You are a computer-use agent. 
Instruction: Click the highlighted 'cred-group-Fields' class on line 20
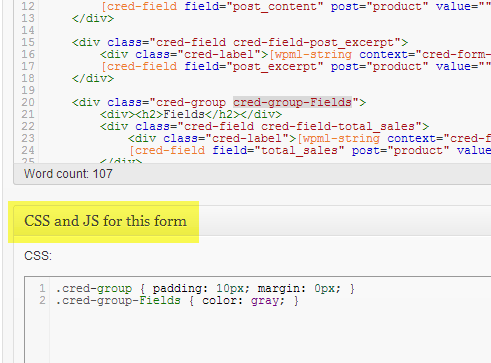point(292,102)
